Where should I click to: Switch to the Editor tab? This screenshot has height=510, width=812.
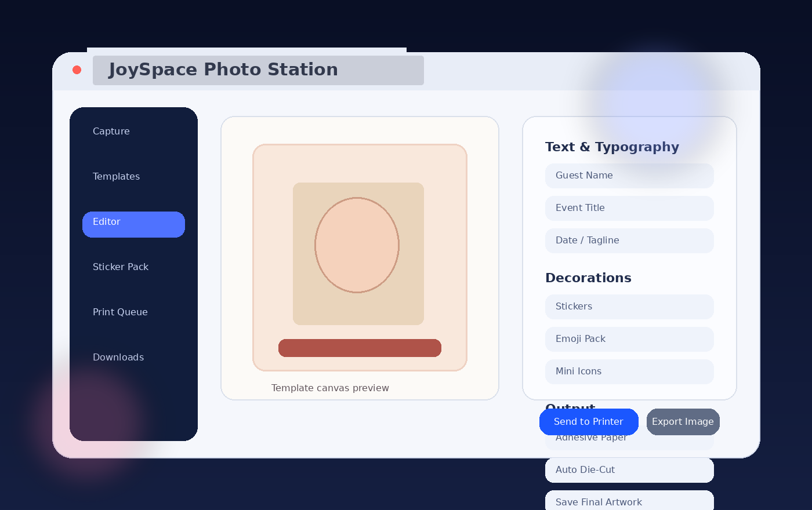(133, 224)
